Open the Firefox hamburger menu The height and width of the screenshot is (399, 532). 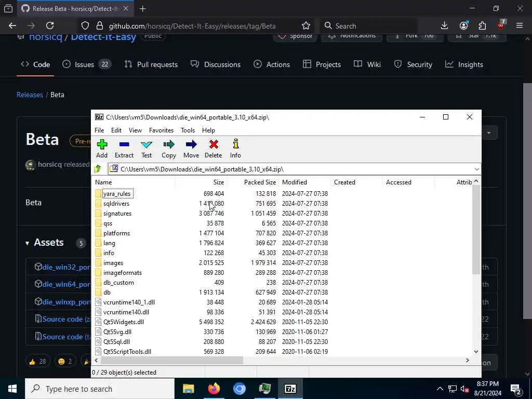point(520,26)
